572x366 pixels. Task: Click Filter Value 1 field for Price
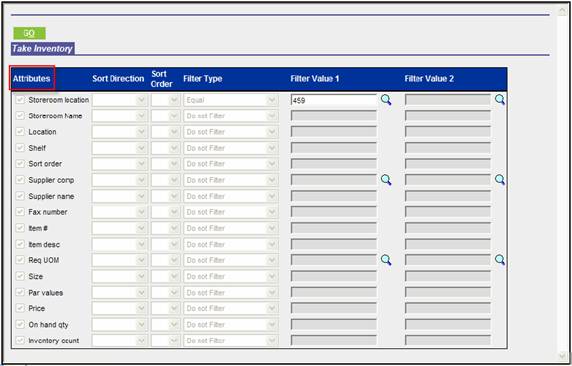[x=334, y=308]
